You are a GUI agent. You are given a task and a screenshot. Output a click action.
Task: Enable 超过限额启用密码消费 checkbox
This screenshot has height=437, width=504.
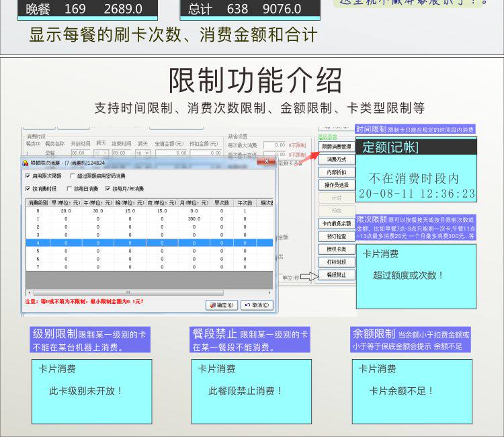click(x=73, y=176)
